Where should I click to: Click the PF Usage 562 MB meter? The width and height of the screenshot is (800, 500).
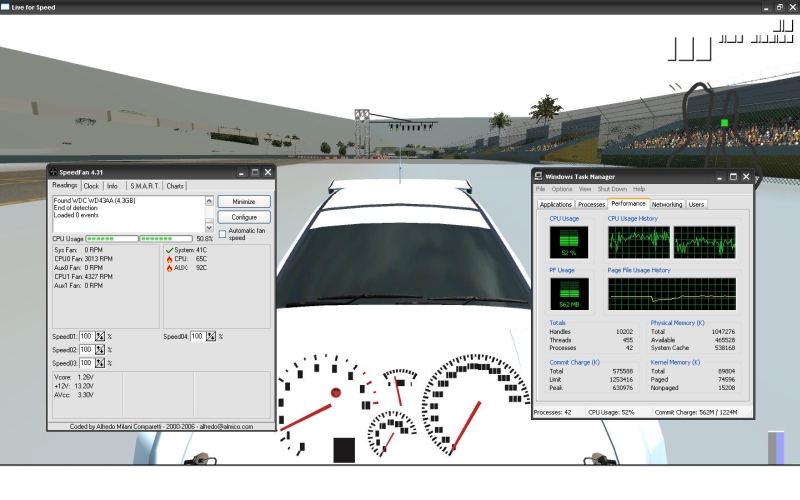pyautogui.click(x=569, y=294)
